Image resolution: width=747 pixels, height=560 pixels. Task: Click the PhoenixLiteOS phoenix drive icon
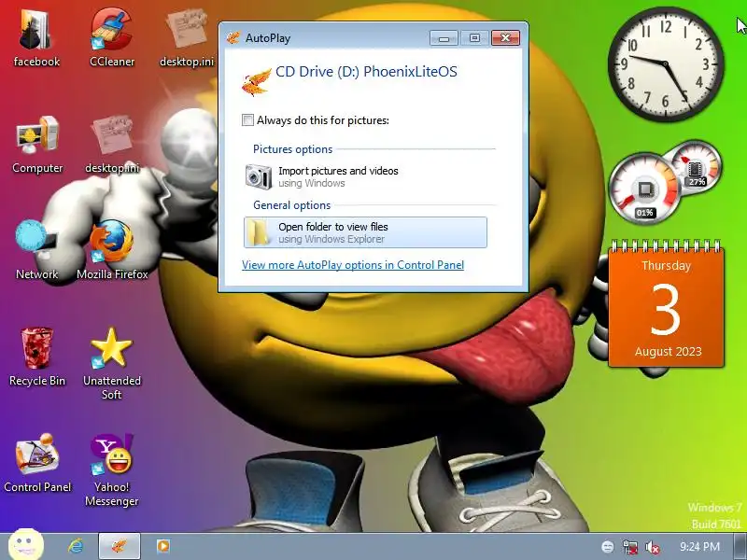coord(256,81)
